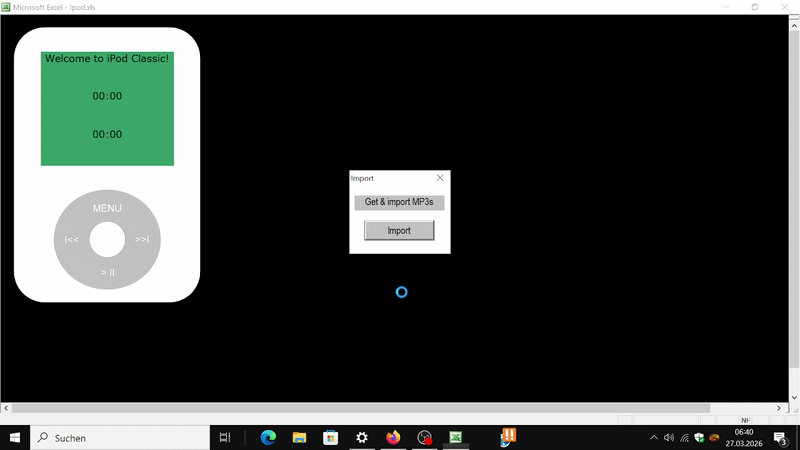800x450 pixels.
Task: Click the lower 00:00 time display
Action: (x=107, y=134)
